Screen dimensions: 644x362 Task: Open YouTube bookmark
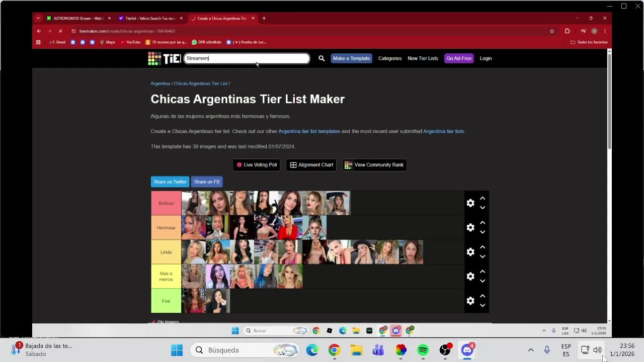[x=130, y=42]
